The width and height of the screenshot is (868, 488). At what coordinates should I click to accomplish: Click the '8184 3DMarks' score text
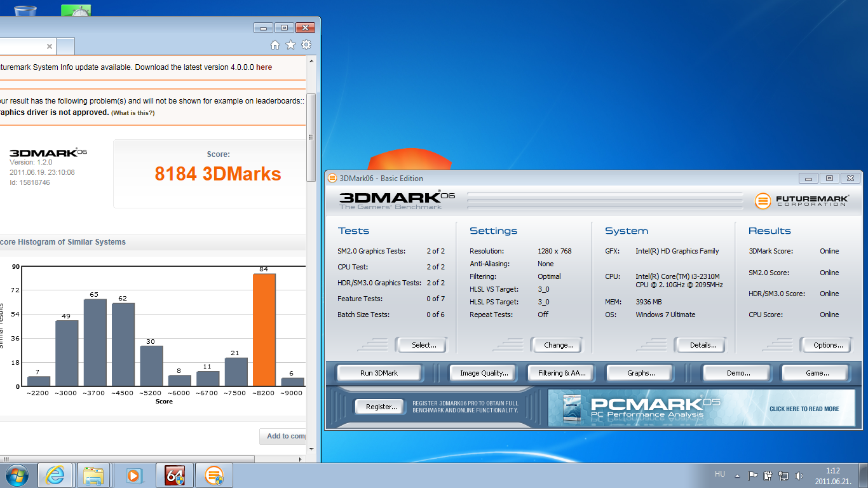pos(218,173)
